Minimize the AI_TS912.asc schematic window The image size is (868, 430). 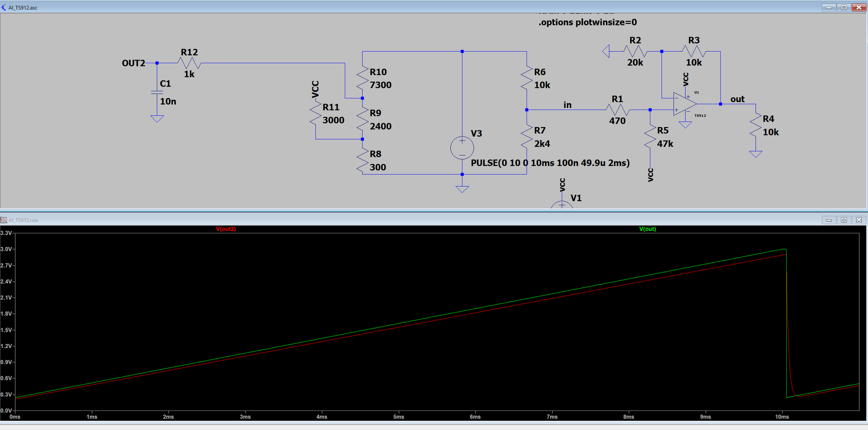coord(829,7)
